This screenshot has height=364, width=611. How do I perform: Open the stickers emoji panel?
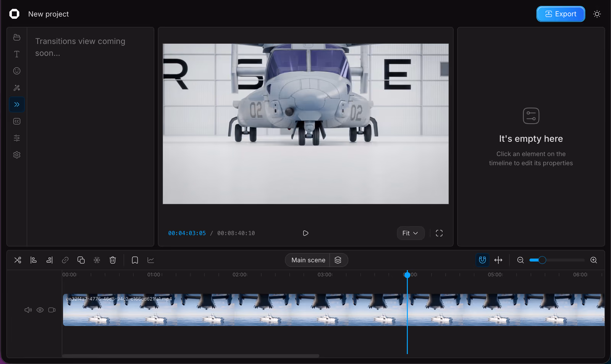[17, 71]
